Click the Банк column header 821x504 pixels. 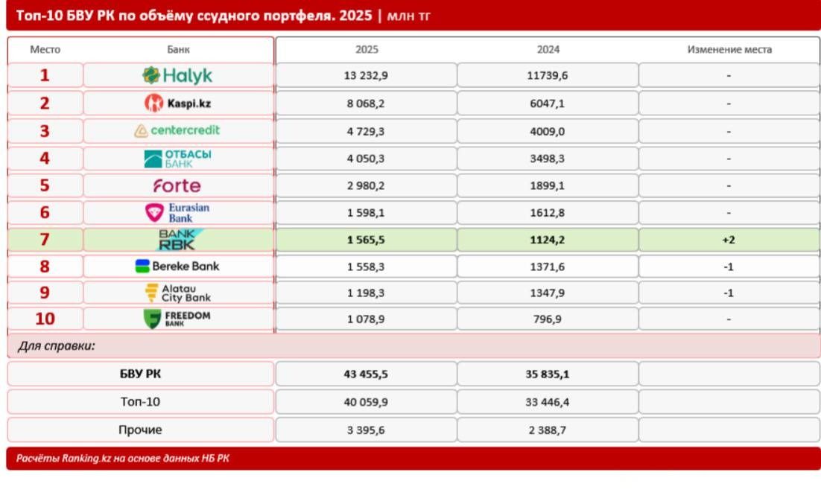178,50
